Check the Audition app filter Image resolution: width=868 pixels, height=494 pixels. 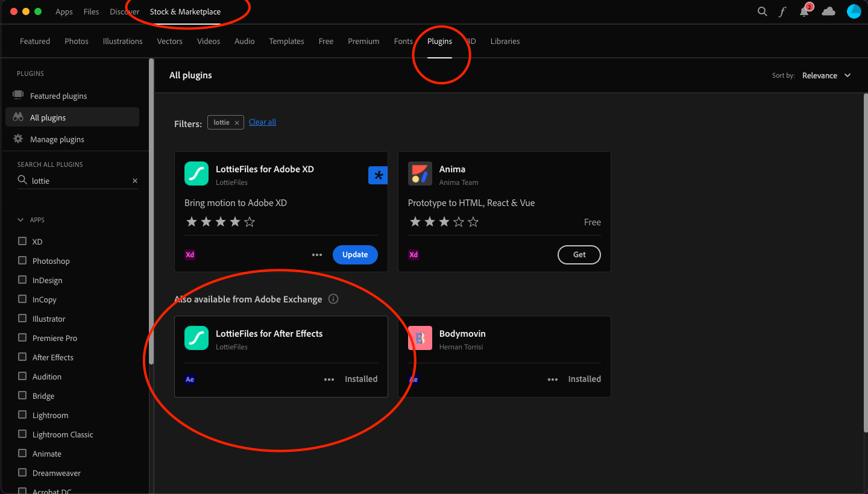(22, 376)
